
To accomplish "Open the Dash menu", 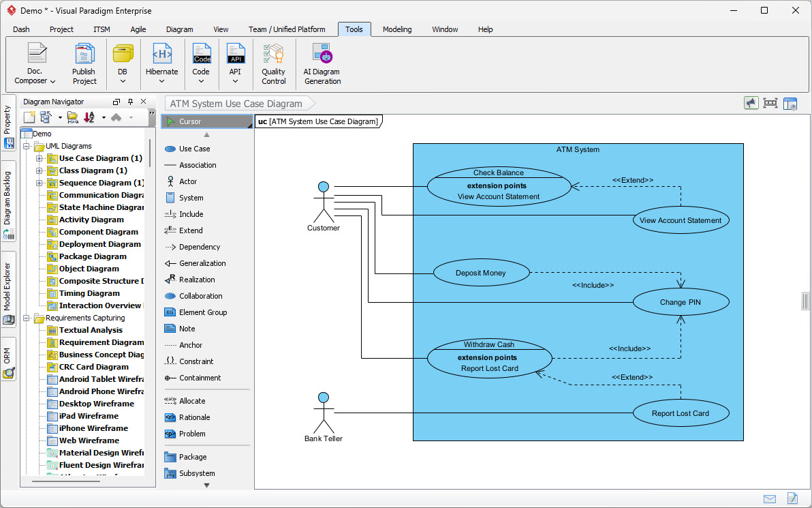I will tap(21, 29).
